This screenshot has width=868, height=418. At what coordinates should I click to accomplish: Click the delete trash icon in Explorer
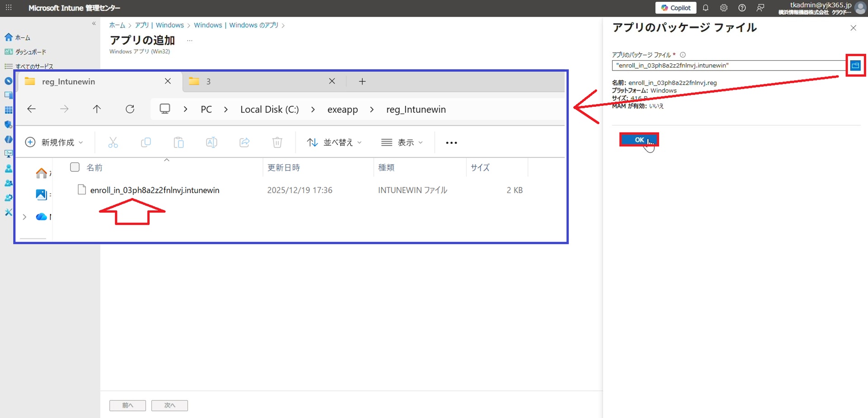click(277, 142)
